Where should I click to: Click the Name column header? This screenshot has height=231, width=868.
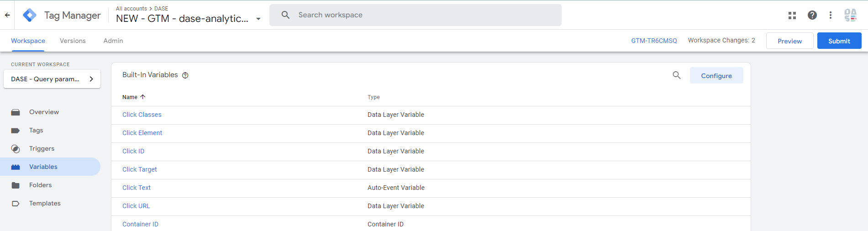click(130, 97)
